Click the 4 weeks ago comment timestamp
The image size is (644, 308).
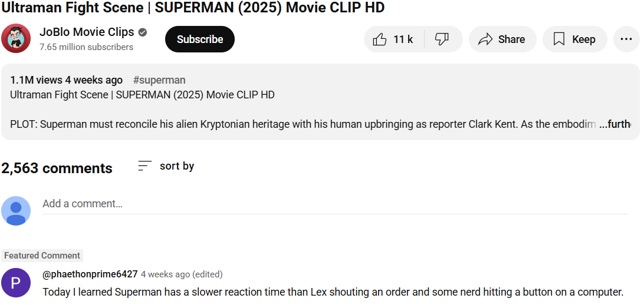(166, 274)
